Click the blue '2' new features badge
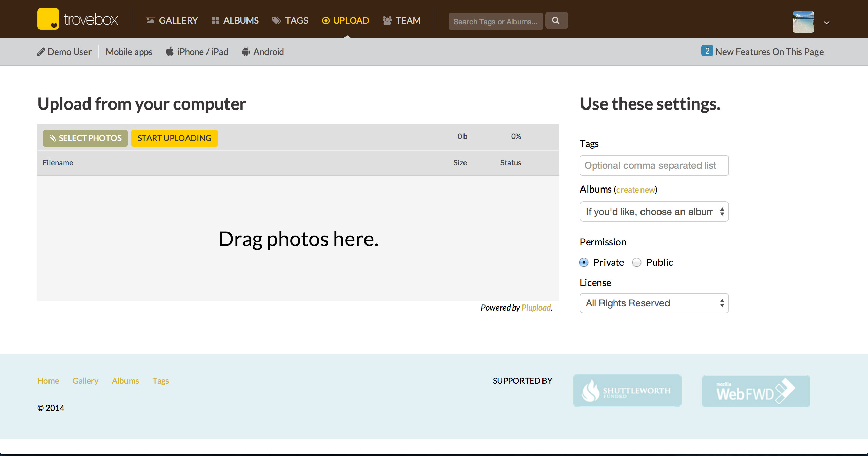Screen dimensions: 868x456 (x=707, y=51)
